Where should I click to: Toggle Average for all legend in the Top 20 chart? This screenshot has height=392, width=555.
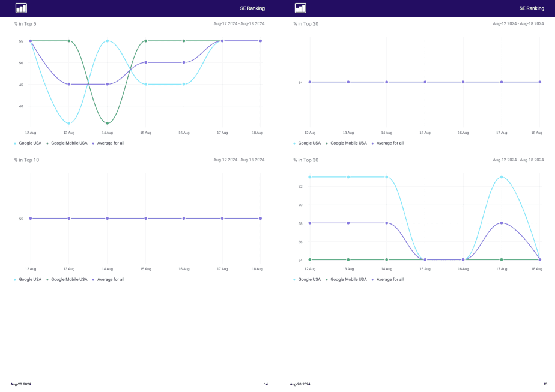pyautogui.click(x=387, y=143)
